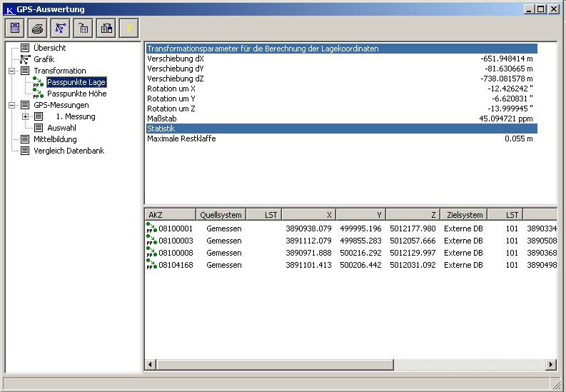Expand the 1. Messung tree node
Image resolution: width=566 pixels, height=392 pixels.
click(26, 116)
